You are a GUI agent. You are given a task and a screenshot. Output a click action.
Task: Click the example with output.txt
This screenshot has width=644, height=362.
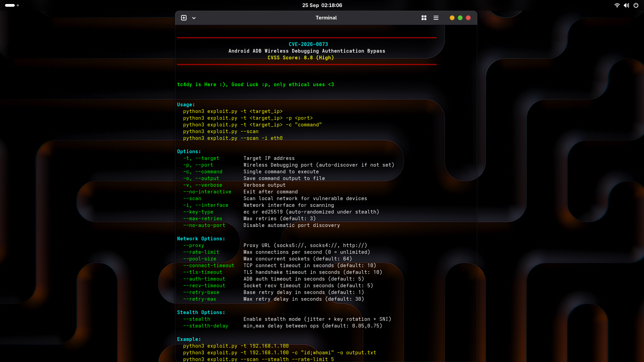279,353
